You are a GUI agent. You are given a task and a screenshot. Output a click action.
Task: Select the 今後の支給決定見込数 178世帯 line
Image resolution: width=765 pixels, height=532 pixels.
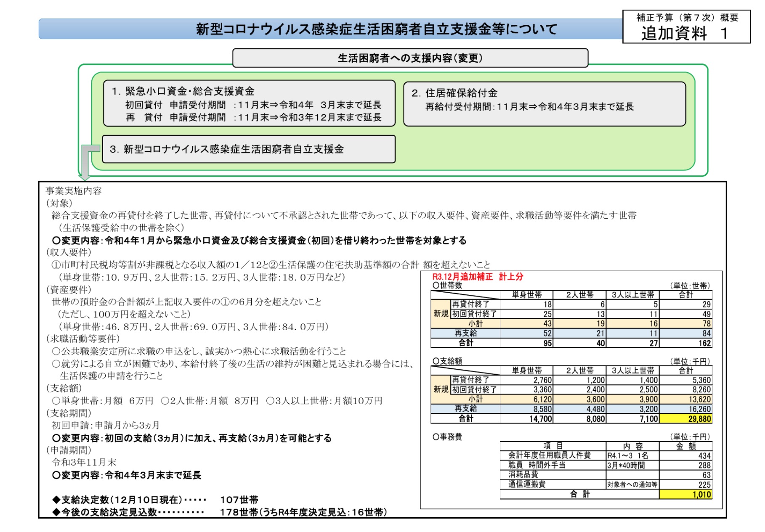point(219,512)
